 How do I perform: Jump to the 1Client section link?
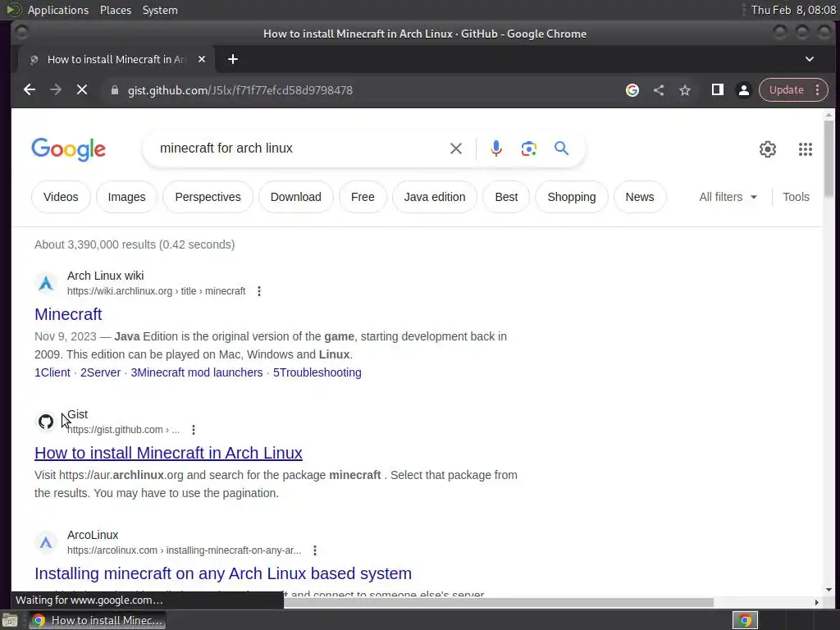point(52,372)
